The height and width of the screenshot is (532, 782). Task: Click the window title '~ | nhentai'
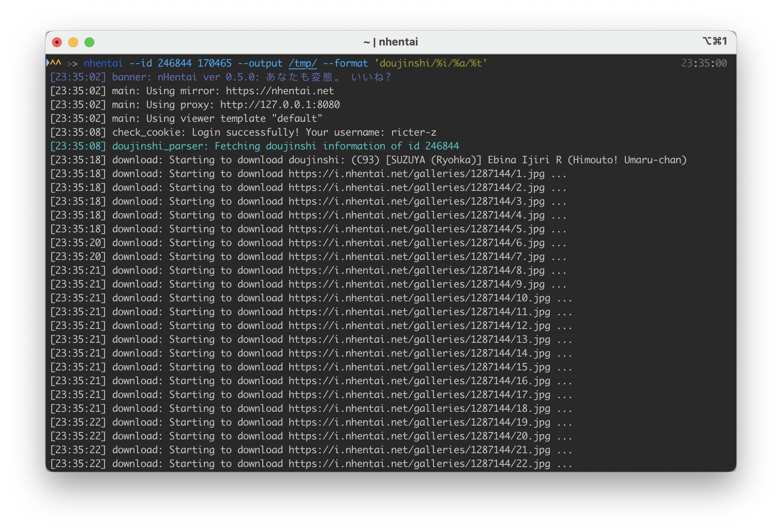coord(391,42)
